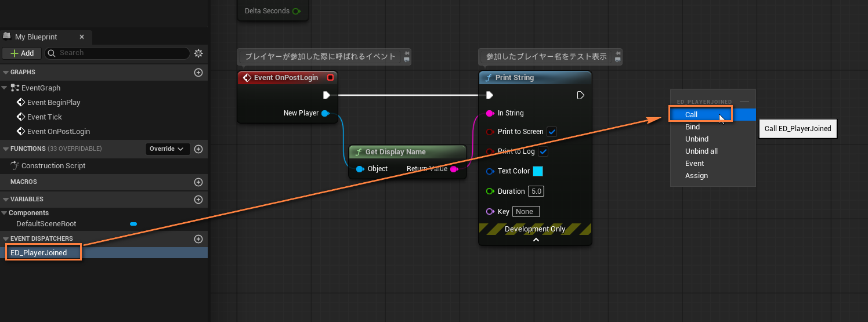
Task: Click Key input pin
Action: point(490,211)
